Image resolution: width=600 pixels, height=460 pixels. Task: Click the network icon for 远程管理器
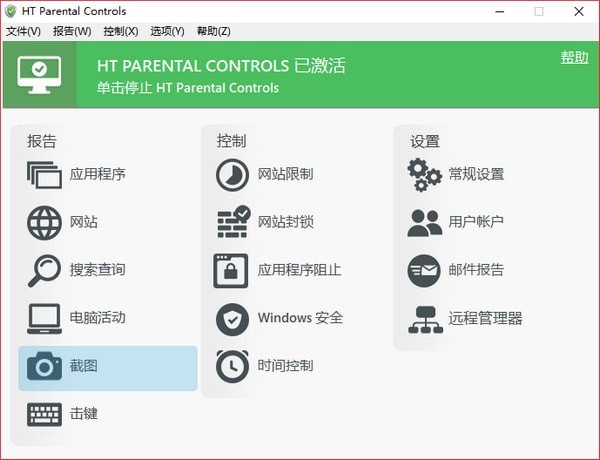[x=426, y=320]
